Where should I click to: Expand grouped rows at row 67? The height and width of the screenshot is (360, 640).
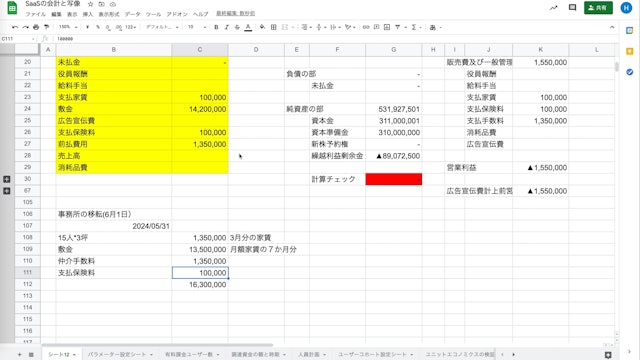[7, 191]
